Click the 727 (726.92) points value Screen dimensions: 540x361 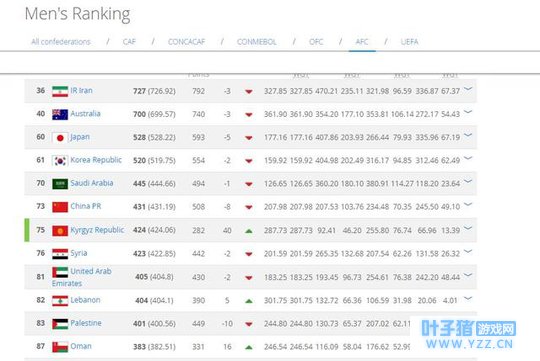pos(154,91)
